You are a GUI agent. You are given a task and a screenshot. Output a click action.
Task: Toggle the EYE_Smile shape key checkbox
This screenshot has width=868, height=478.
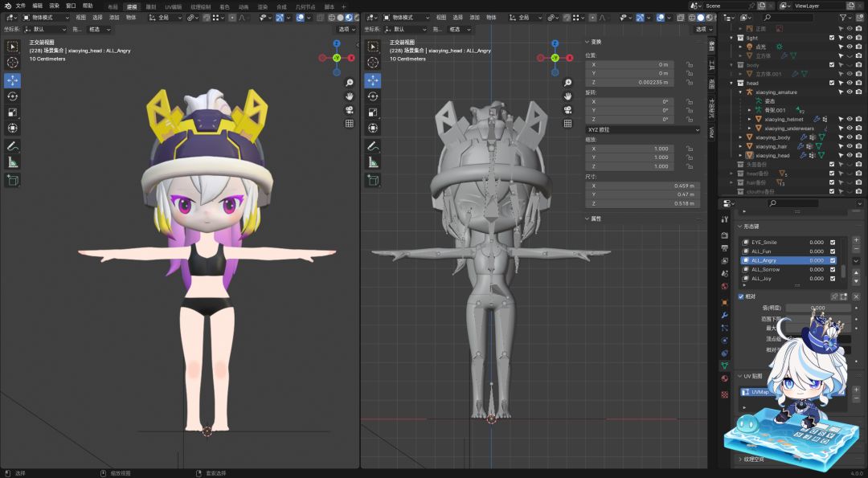point(833,243)
